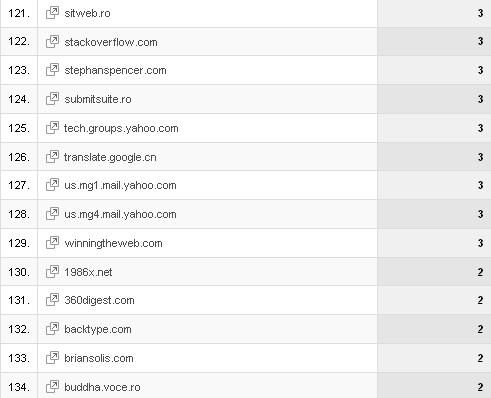This screenshot has height=398, width=491.
Task: Open the 360digest.com referral link
Action: pos(99,300)
